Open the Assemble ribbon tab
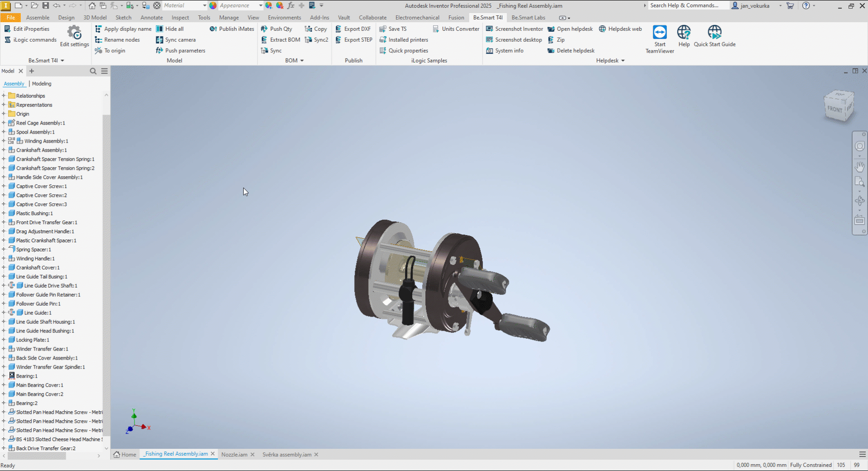 38,18
